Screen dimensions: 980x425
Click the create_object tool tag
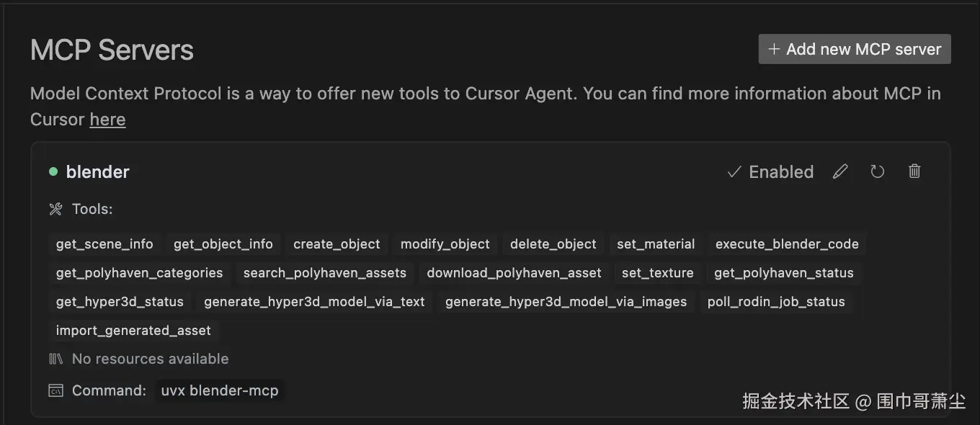coord(337,244)
